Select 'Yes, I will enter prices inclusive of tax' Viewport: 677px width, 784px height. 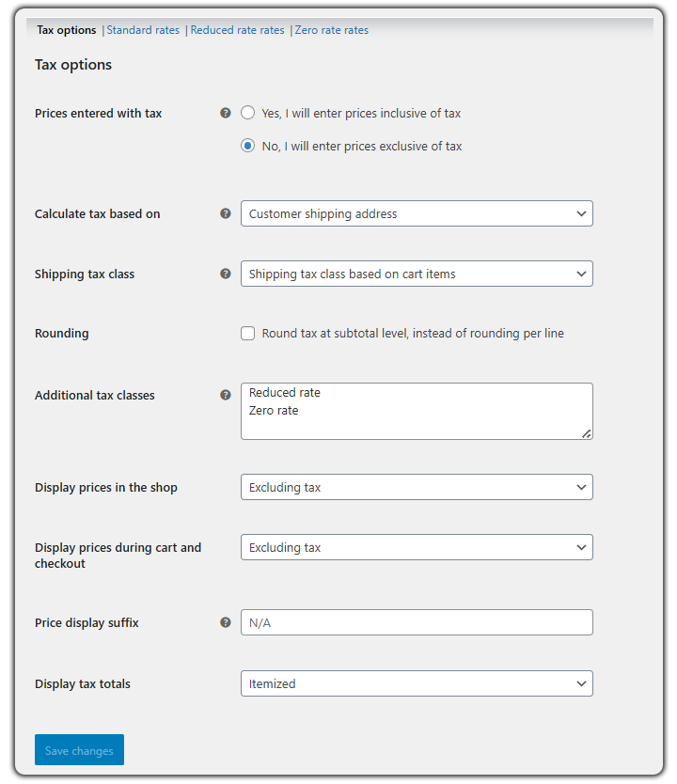pyautogui.click(x=248, y=113)
